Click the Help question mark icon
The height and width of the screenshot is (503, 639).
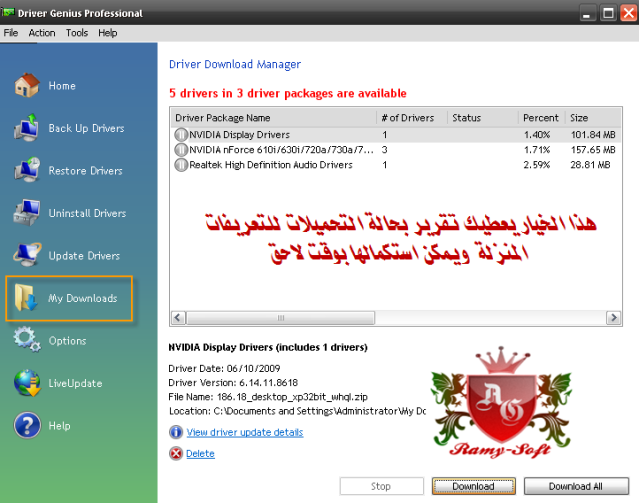pyautogui.click(x=27, y=425)
